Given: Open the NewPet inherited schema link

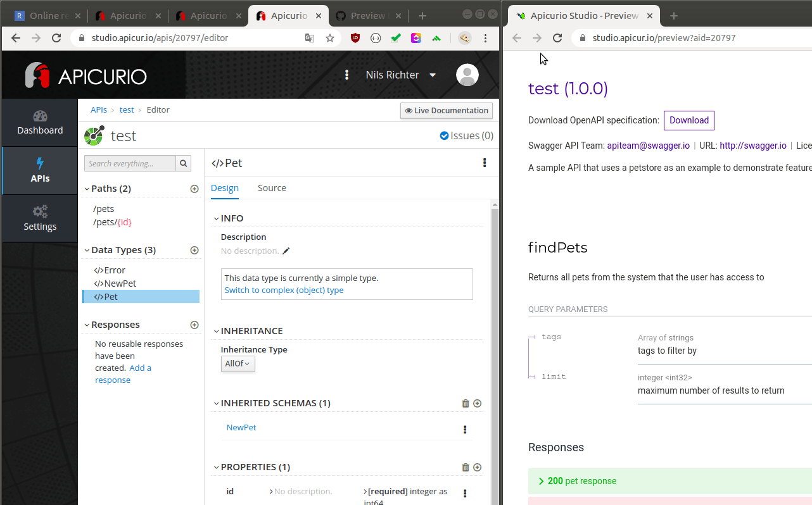Looking at the screenshot, I should [x=241, y=427].
